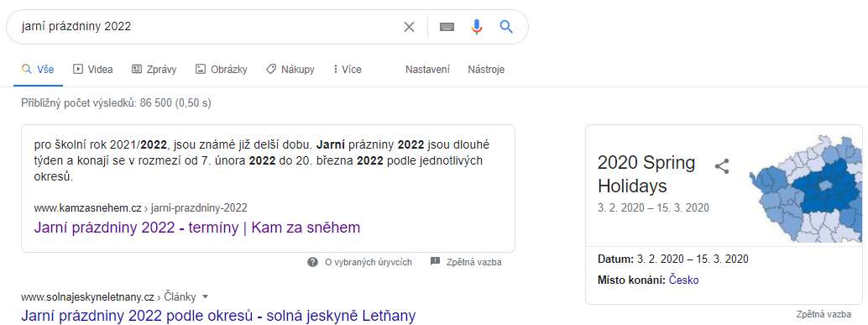Clear the search query with X icon
This screenshot has width=868, height=325.
(x=409, y=27)
